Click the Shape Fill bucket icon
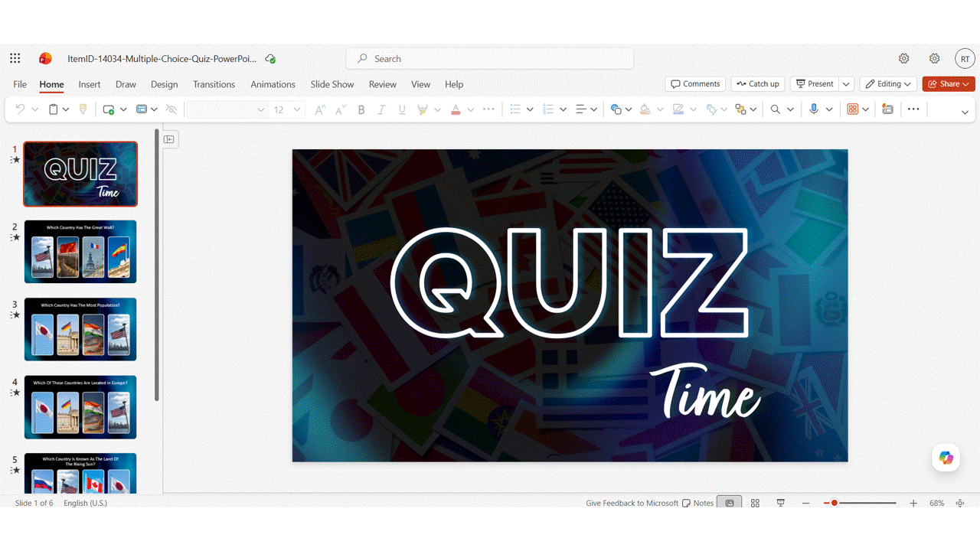Image resolution: width=980 pixels, height=551 pixels. click(645, 109)
